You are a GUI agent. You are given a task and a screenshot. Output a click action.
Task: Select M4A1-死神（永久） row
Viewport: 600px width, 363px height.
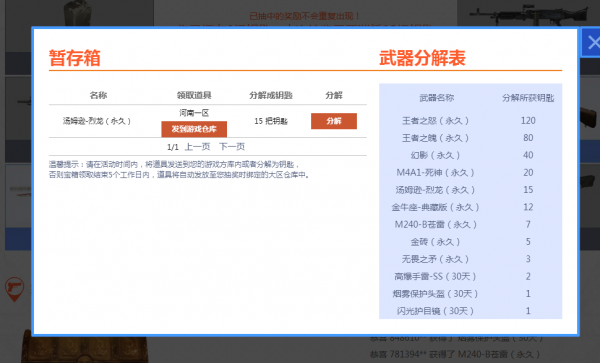tap(470, 173)
